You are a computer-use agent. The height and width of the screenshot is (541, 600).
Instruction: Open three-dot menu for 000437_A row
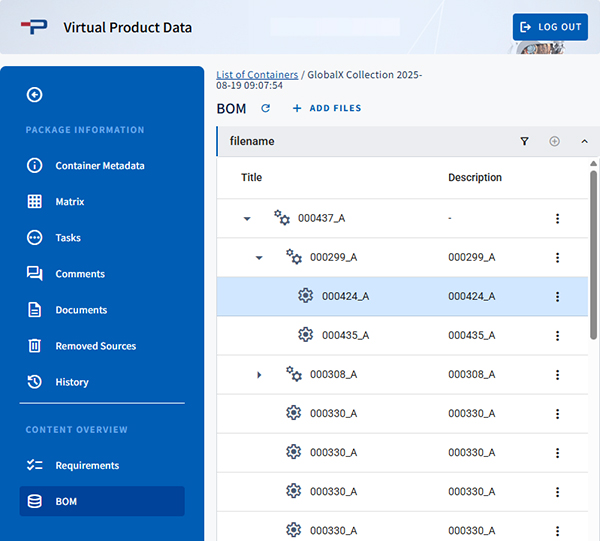tap(557, 218)
